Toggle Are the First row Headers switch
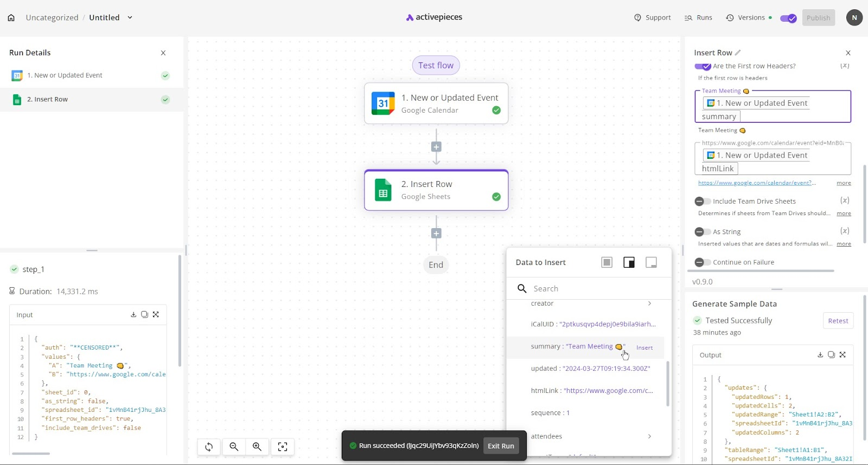 (703, 66)
